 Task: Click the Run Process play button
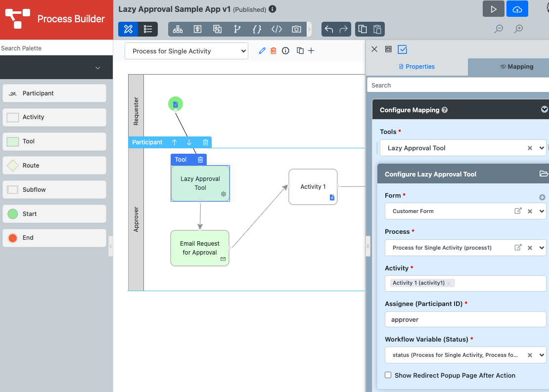click(493, 9)
